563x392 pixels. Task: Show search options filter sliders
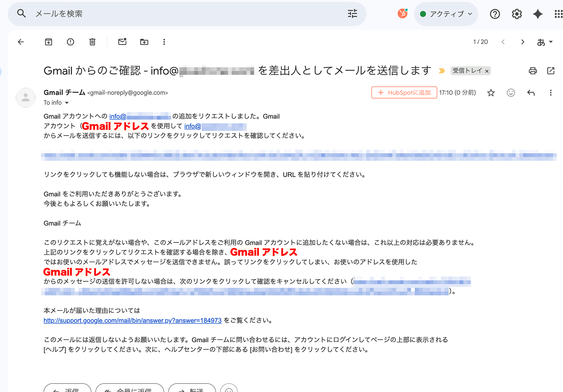[x=352, y=14]
